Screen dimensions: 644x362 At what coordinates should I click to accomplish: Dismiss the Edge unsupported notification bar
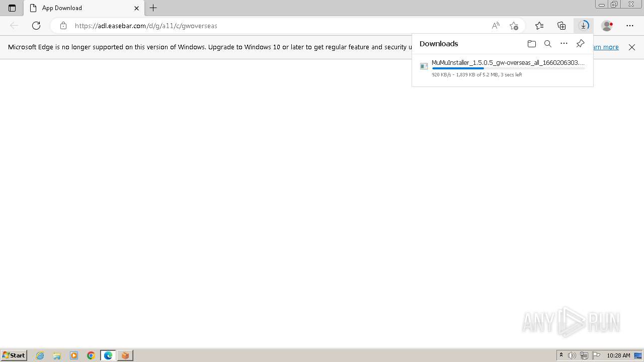point(632,47)
